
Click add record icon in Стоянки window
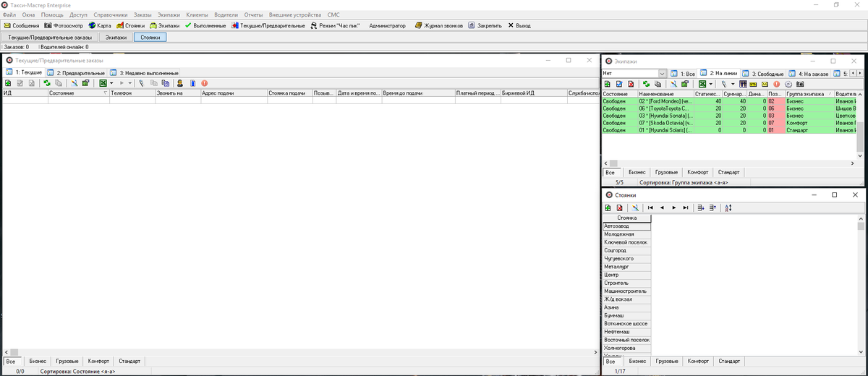(x=608, y=208)
